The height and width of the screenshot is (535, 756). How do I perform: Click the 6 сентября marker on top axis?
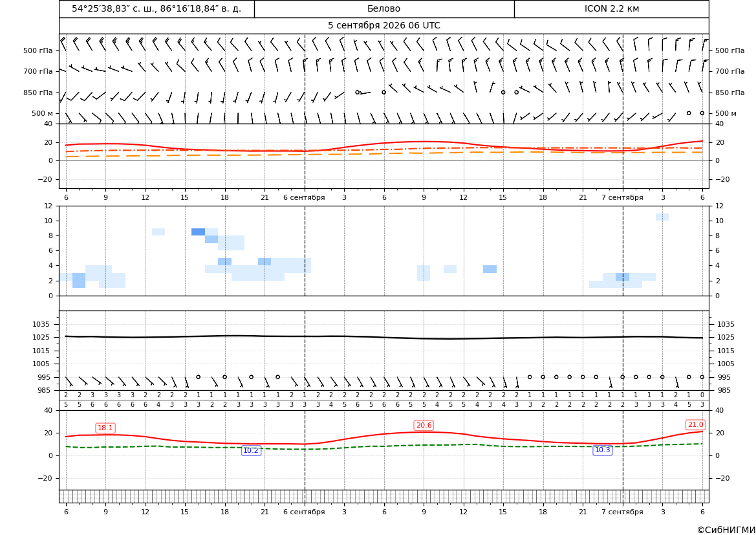coord(304,197)
